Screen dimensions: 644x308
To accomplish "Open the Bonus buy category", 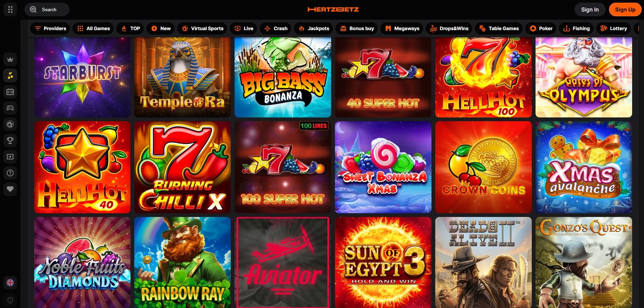I will (357, 28).
